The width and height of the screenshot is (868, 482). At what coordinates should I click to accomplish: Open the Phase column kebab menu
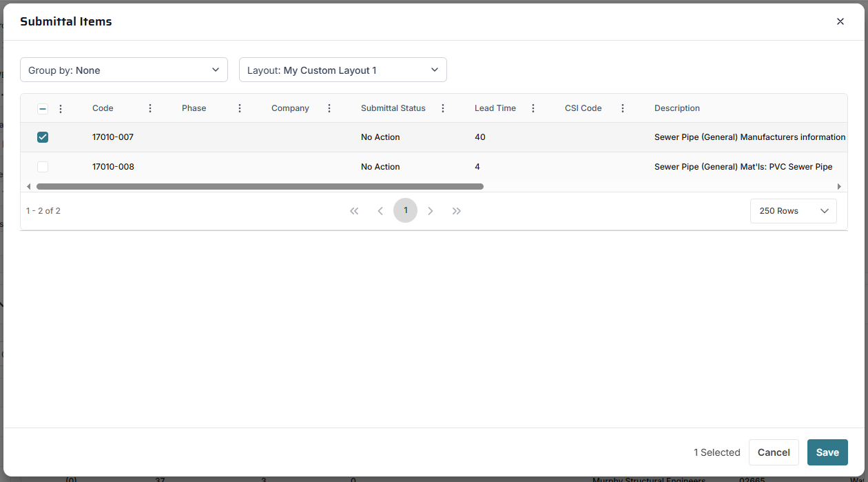pos(240,108)
